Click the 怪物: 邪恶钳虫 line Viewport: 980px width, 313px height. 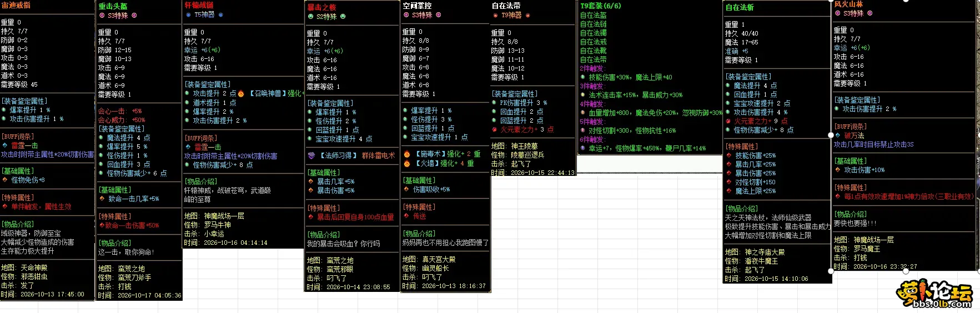[x=24, y=276]
